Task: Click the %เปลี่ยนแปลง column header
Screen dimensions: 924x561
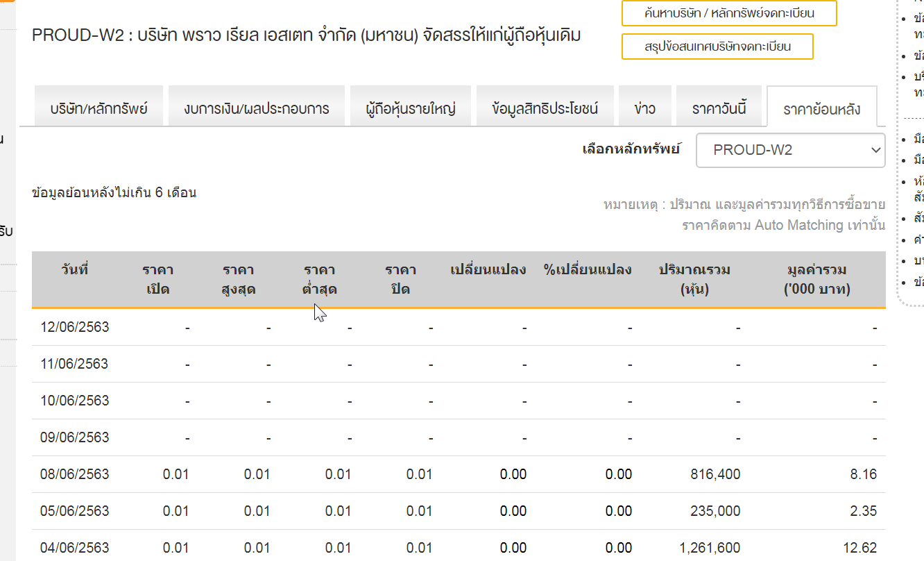Action: point(588,270)
